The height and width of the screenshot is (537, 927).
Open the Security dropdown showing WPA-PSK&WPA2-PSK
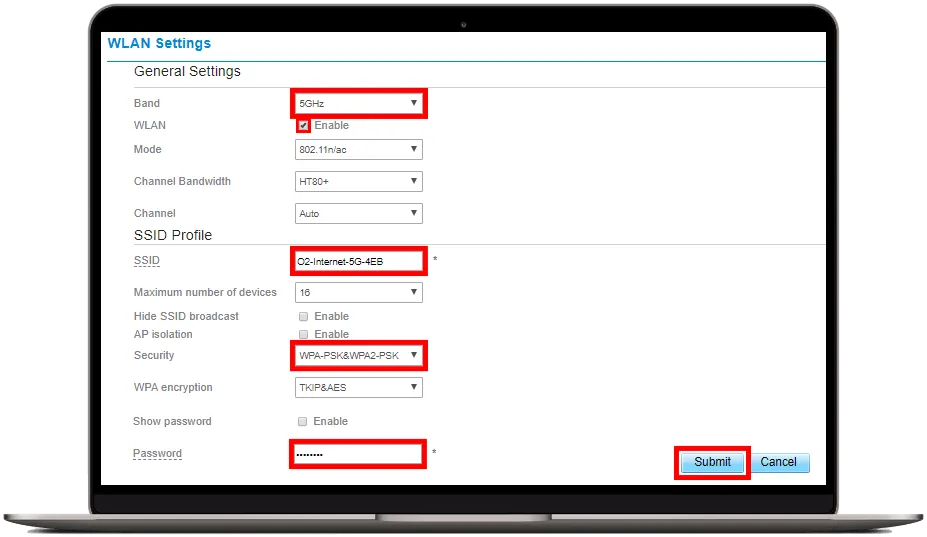[358, 356]
